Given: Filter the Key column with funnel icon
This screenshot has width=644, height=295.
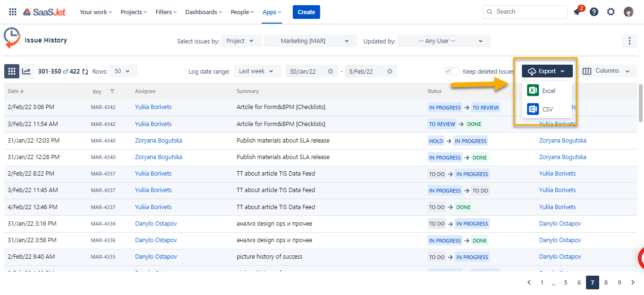Looking at the screenshot, I should point(112,91).
